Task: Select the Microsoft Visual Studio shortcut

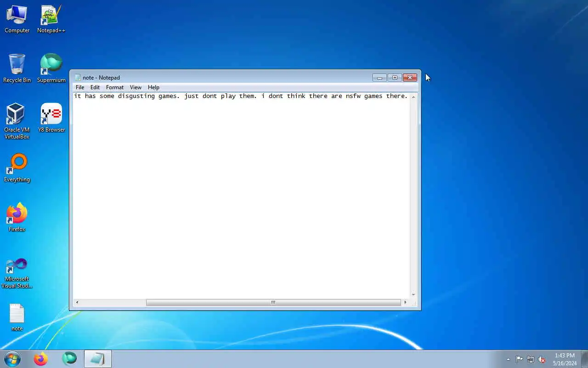Action: coord(17,273)
